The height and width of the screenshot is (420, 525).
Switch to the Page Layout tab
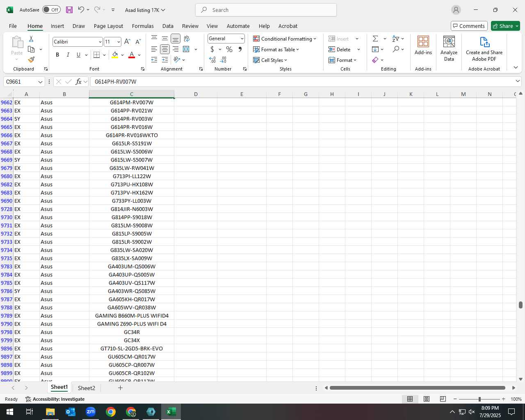108,26
